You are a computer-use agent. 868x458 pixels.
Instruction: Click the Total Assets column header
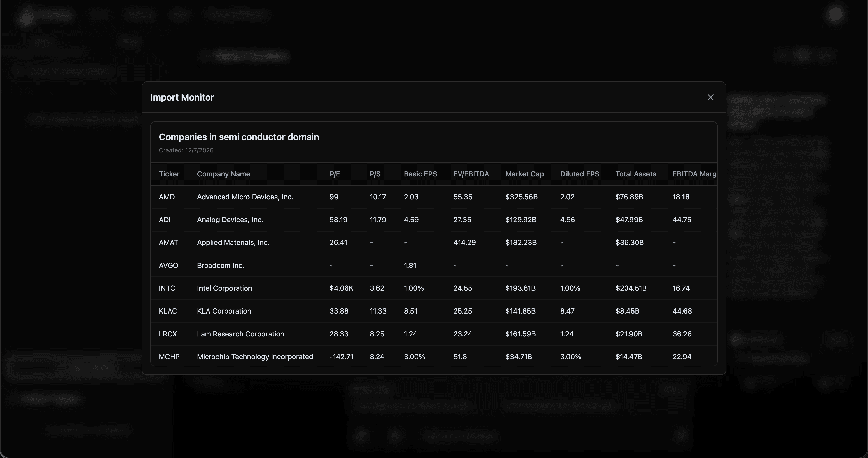point(636,174)
